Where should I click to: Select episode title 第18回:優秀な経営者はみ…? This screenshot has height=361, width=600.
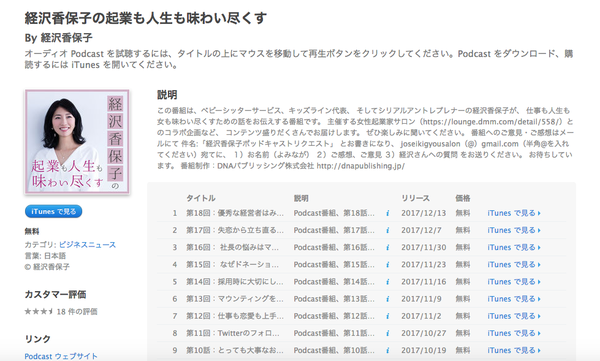click(x=235, y=213)
